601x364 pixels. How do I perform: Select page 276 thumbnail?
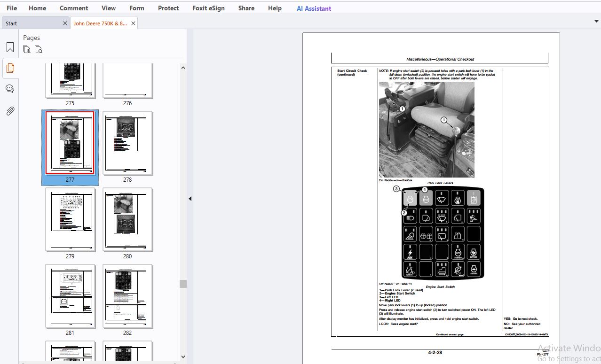pyautogui.click(x=128, y=81)
